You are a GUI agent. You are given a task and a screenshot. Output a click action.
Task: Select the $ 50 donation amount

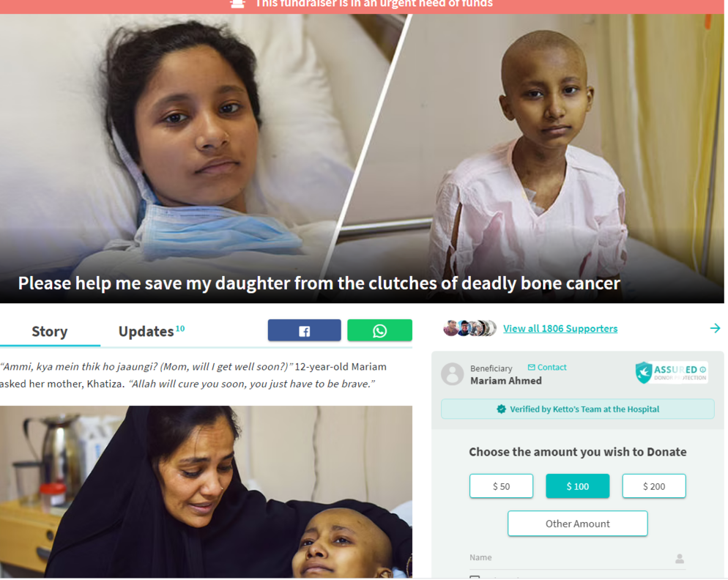501,486
